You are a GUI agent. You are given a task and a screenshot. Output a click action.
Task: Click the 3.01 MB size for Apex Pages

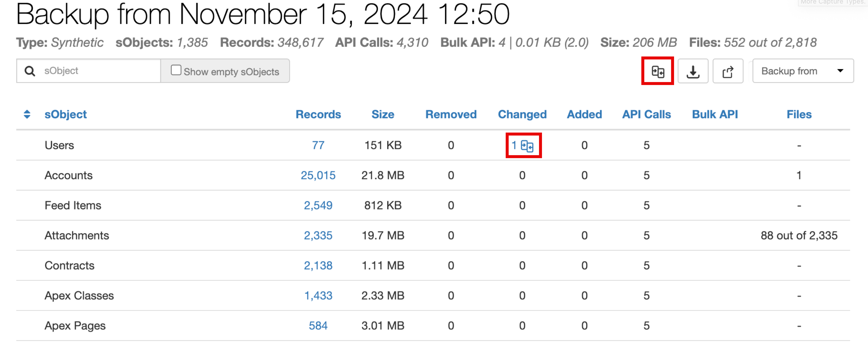tap(383, 325)
